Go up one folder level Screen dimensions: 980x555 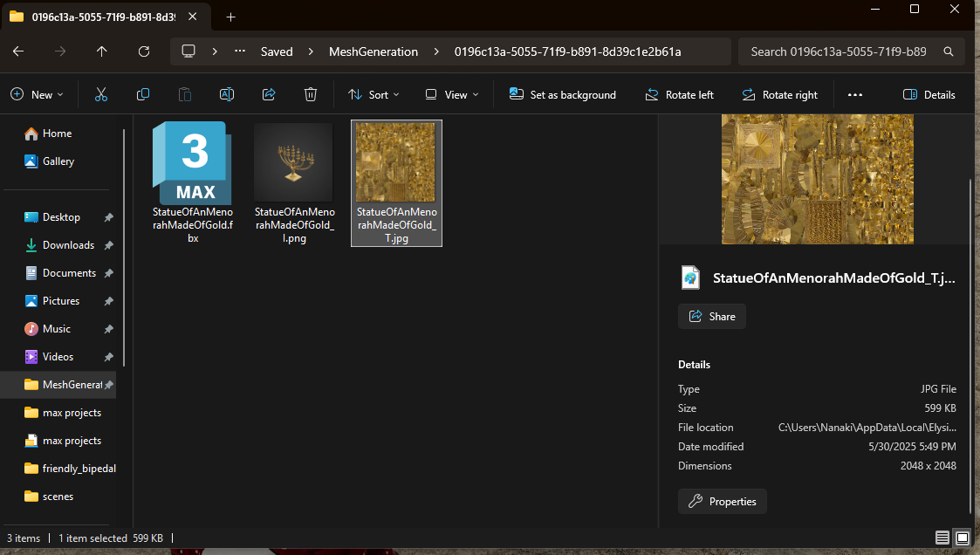(102, 51)
